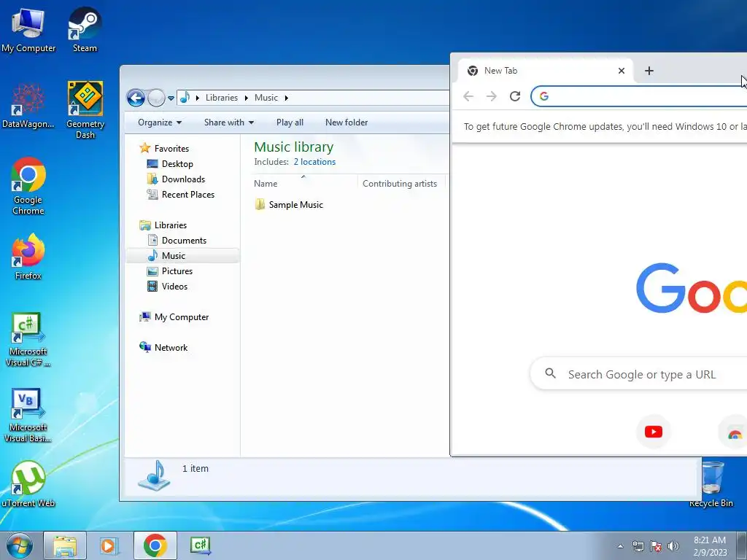Open Windows Explorer from the taskbar
The width and height of the screenshot is (747, 560).
pos(65,545)
